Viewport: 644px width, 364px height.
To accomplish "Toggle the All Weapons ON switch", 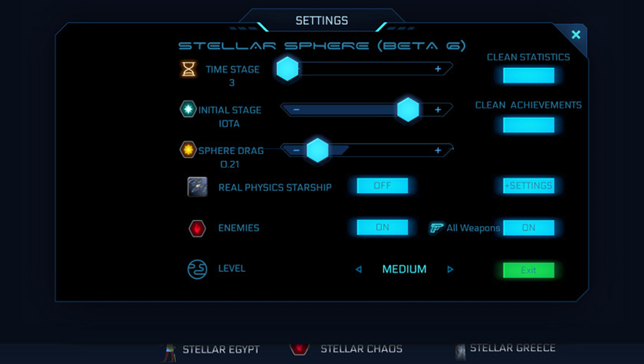I will pyautogui.click(x=528, y=228).
